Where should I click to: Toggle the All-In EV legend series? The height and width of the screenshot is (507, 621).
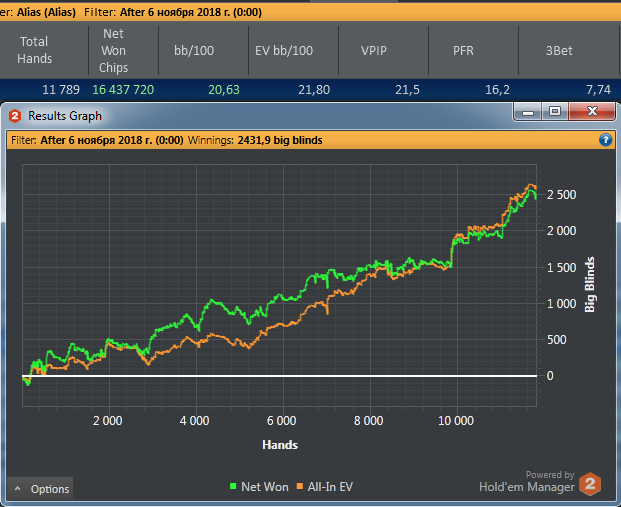(325, 486)
